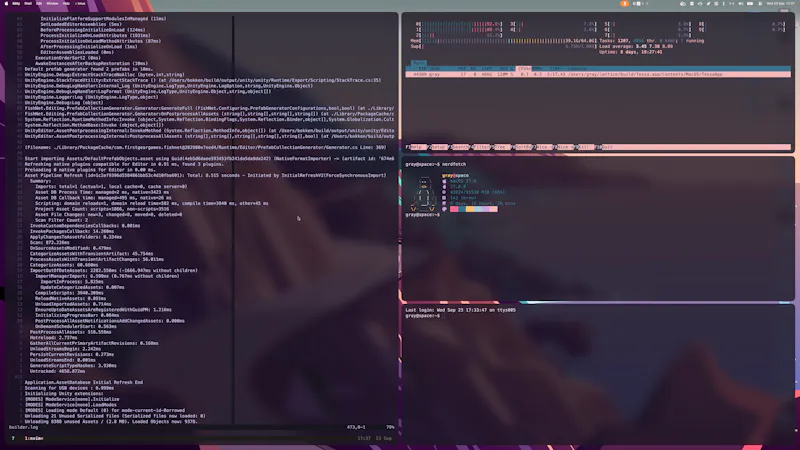Click the 'builder.log' filename in vim status line
This screenshot has height=450, width=800.
pos(23,427)
